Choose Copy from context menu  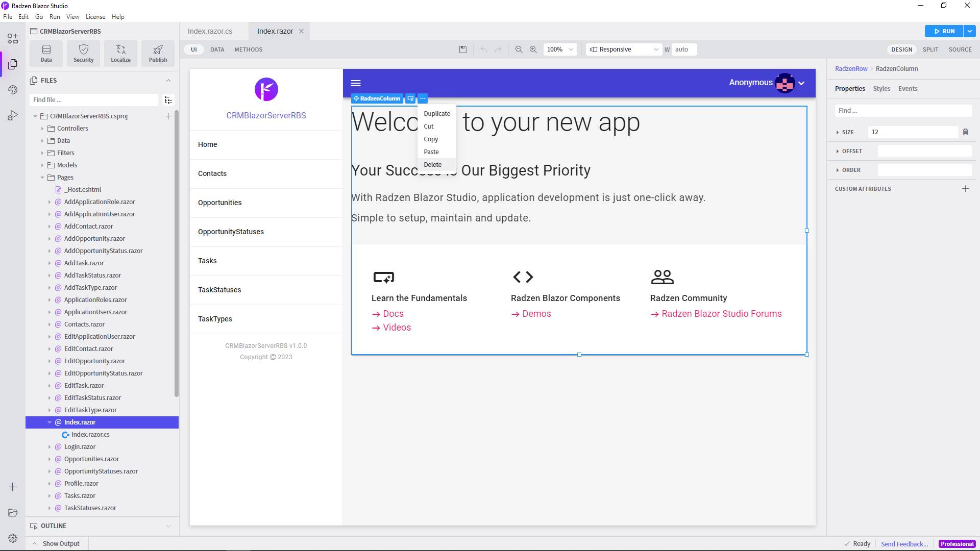coord(437,139)
